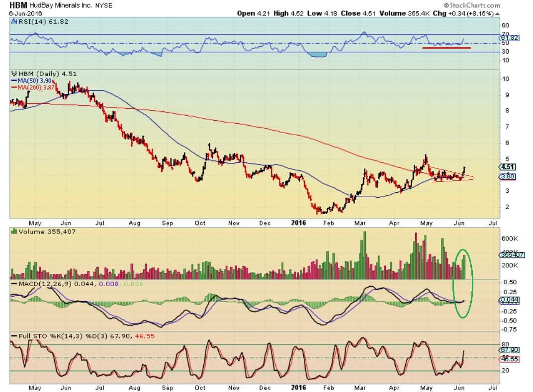Screen dimensions: 533x392
Task: Click the black line marker before Full STO label
Action: coord(14,336)
